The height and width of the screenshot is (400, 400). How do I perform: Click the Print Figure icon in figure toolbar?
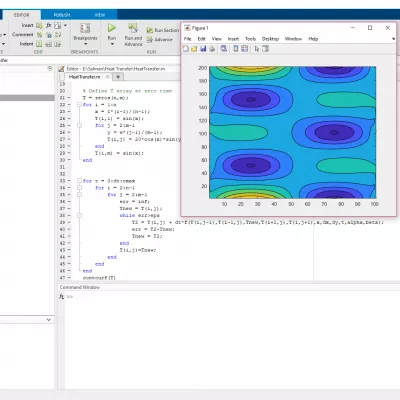tap(212, 49)
